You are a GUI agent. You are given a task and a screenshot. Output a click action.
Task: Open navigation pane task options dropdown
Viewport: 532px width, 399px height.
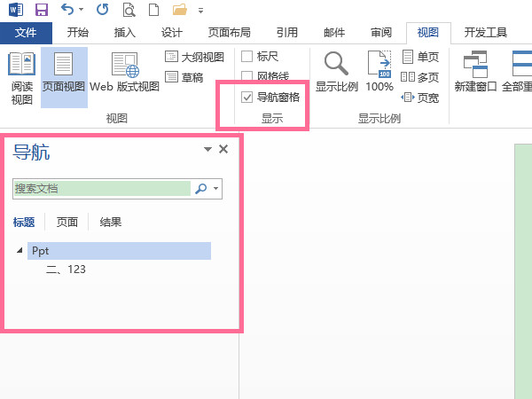coord(207,150)
